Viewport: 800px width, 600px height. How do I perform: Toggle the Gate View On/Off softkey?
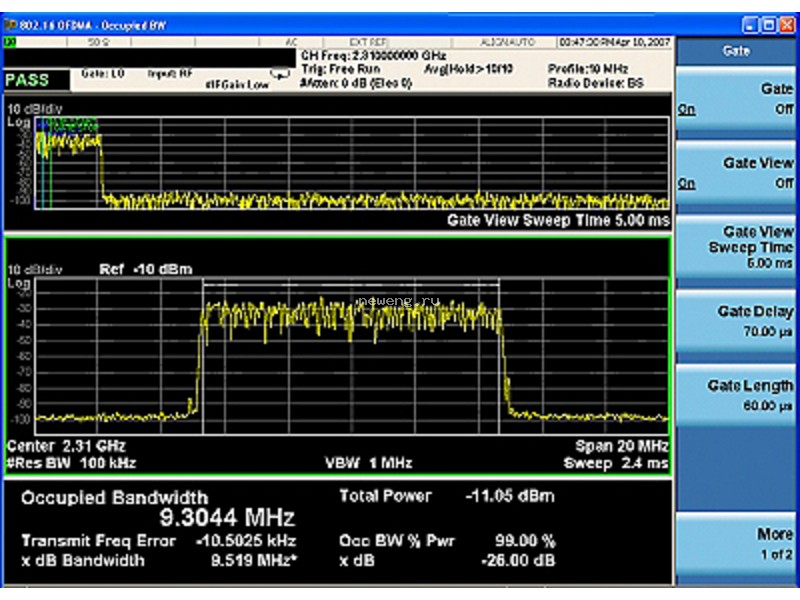tap(735, 173)
